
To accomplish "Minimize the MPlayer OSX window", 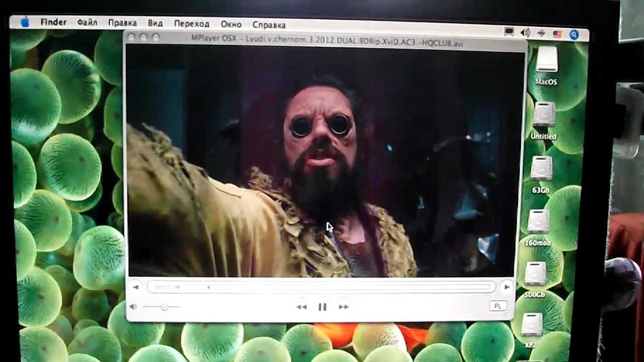I will (x=144, y=37).
